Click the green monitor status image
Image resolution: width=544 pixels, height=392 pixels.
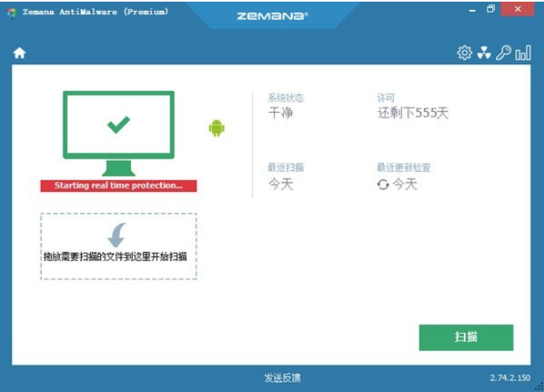118,133
